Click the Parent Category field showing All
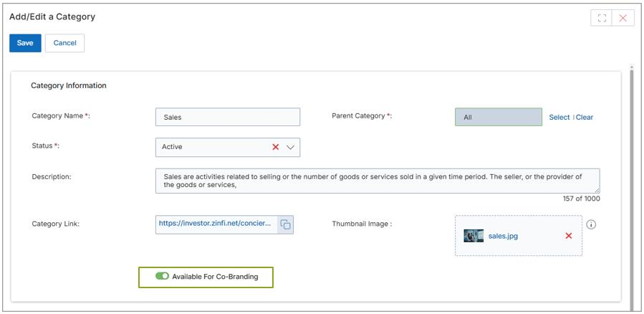The image size is (644, 314). [x=499, y=117]
